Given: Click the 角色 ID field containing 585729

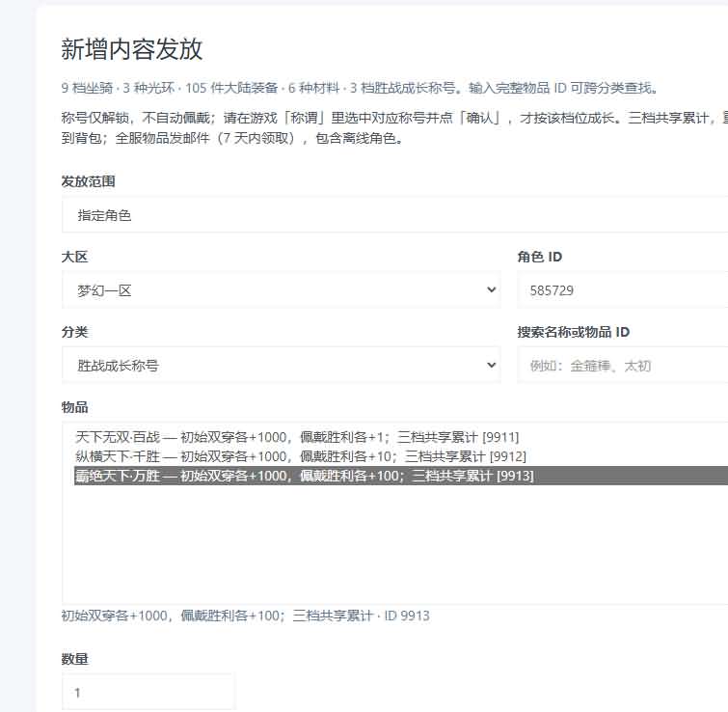Looking at the screenshot, I should pyautogui.click(x=623, y=290).
